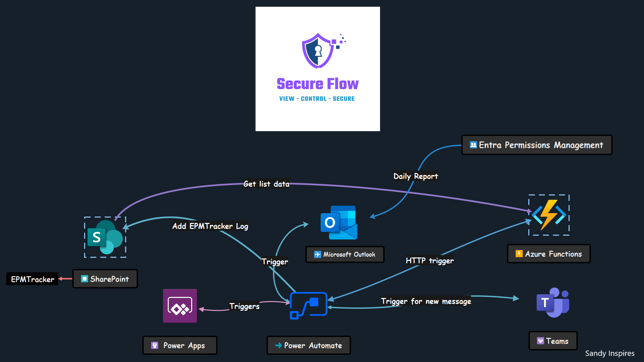Click the Daily Report connector label
The width and height of the screenshot is (644, 362).
tap(416, 176)
